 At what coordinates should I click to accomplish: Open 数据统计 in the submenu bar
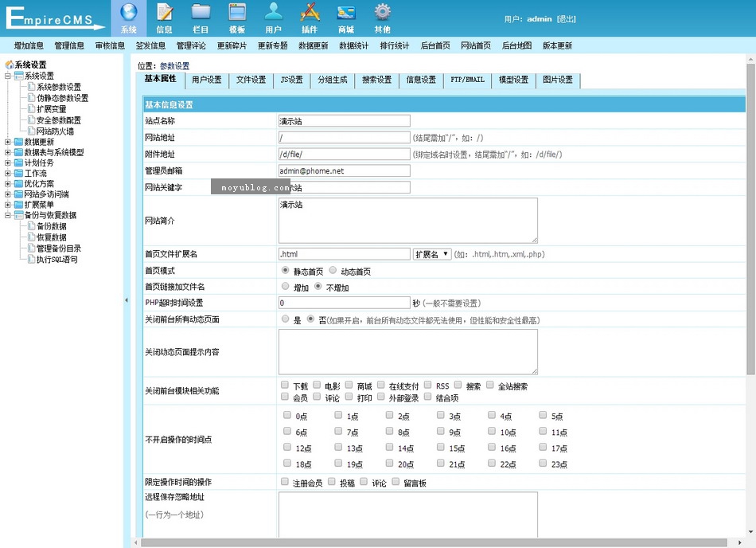pyautogui.click(x=353, y=46)
